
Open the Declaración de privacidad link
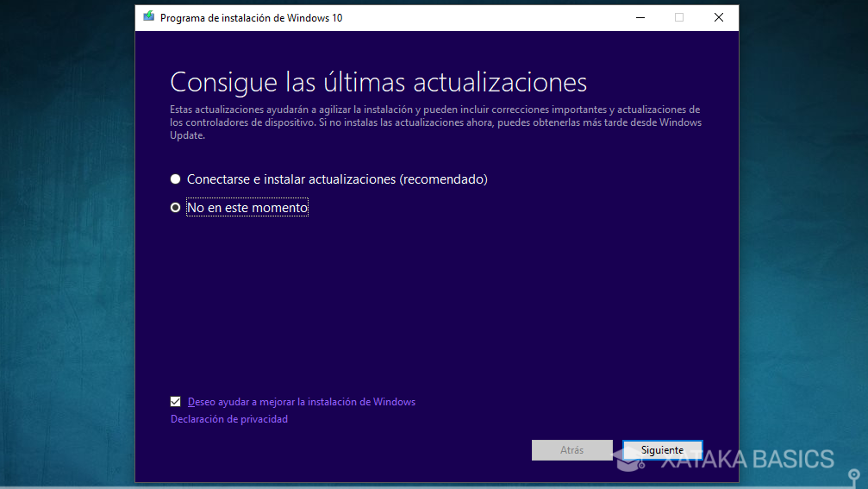pos(229,419)
